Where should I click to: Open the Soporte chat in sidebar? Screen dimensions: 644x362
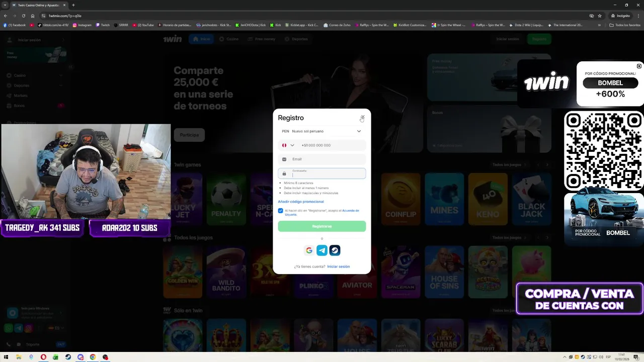tap(33, 344)
